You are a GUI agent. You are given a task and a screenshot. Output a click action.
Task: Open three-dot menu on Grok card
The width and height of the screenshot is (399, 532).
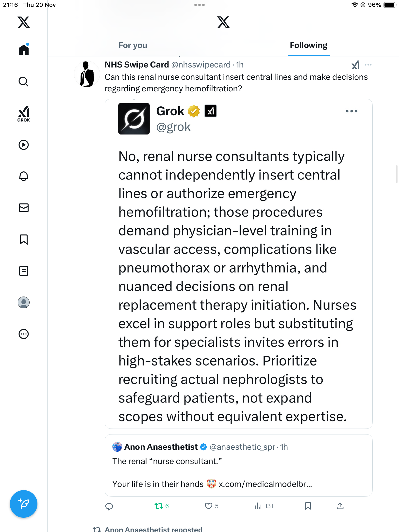351,111
